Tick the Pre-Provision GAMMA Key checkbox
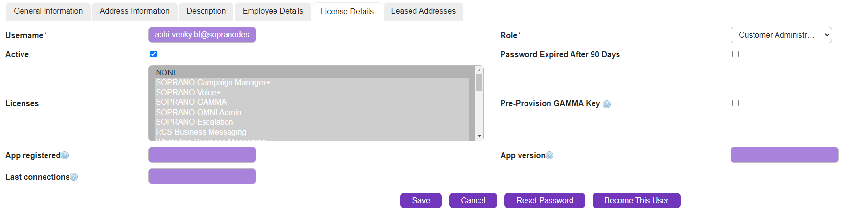The image size is (868, 213). coord(735,103)
